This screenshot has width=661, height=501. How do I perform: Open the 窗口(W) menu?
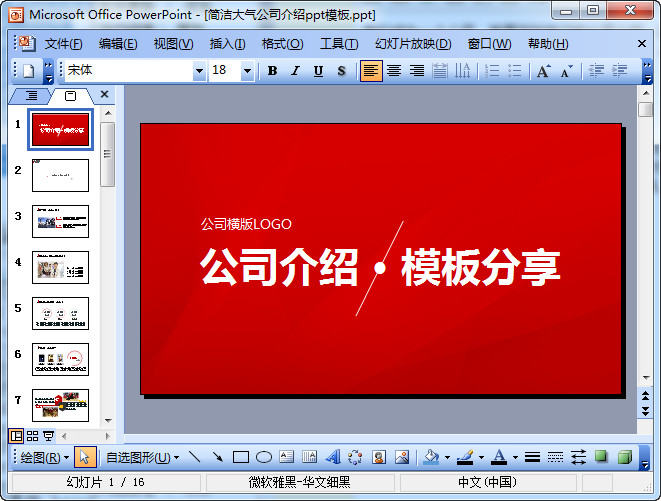click(x=489, y=44)
